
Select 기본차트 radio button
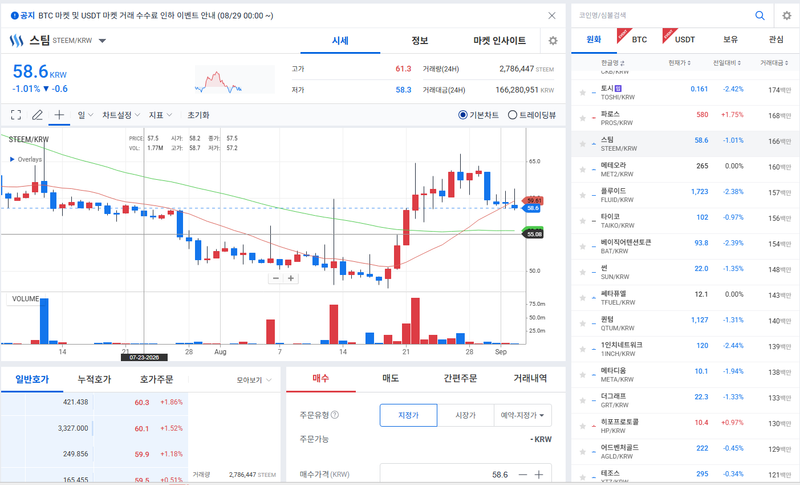[x=463, y=115]
